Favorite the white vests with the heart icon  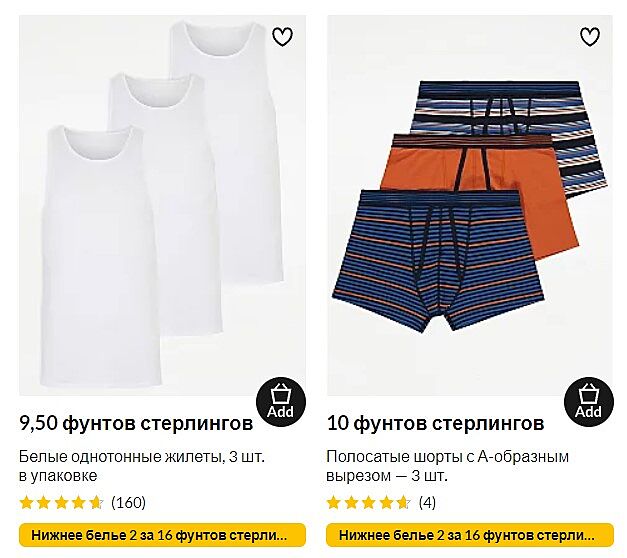(282, 37)
